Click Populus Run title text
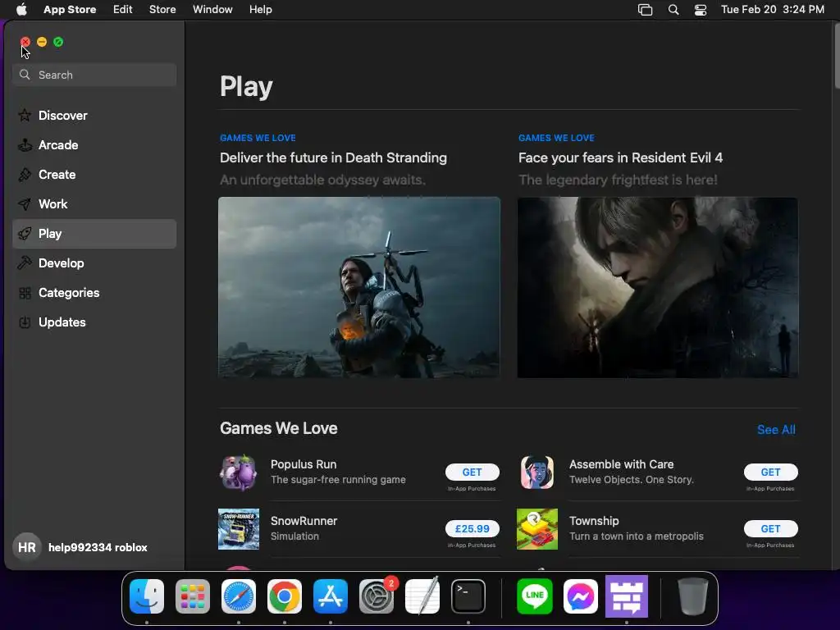The height and width of the screenshot is (630, 840). [304, 464]
